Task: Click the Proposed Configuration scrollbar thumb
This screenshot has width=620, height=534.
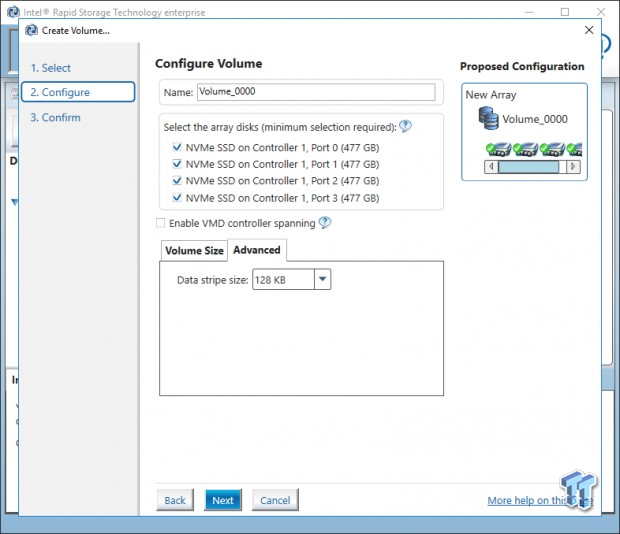Action: pyautogui.click(x=529, y=167)
